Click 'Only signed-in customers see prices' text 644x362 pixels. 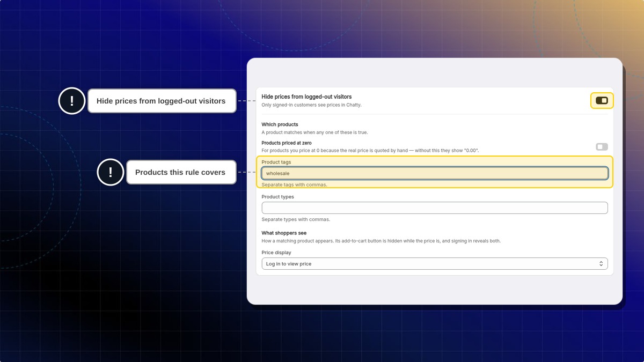[x=312, y=105]
